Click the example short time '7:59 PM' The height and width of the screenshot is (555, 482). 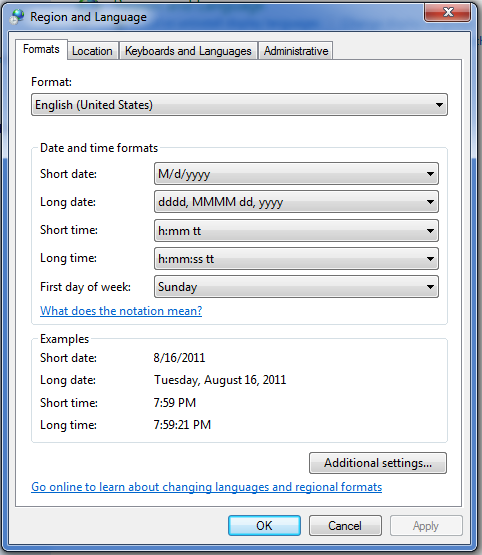pos(175,403)
